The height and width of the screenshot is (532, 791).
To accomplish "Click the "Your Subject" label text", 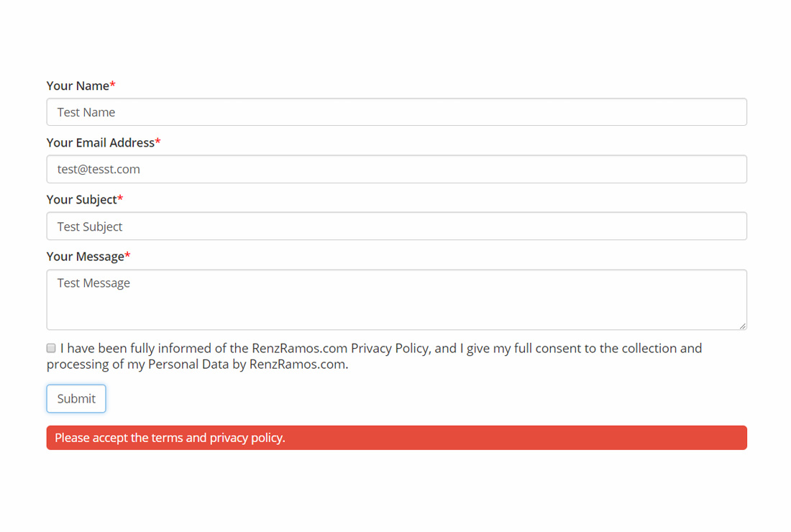I will (x=82, y=200).
